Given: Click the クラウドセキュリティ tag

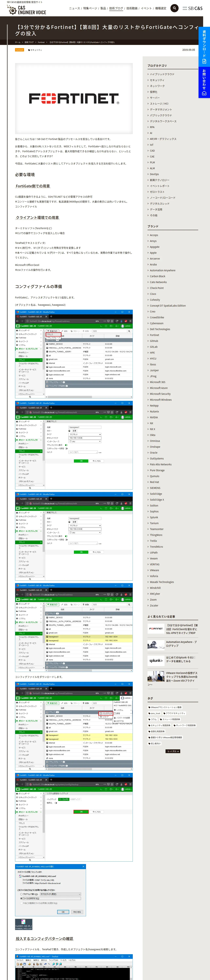Looking at the screenshot, I should coord(174,713).
